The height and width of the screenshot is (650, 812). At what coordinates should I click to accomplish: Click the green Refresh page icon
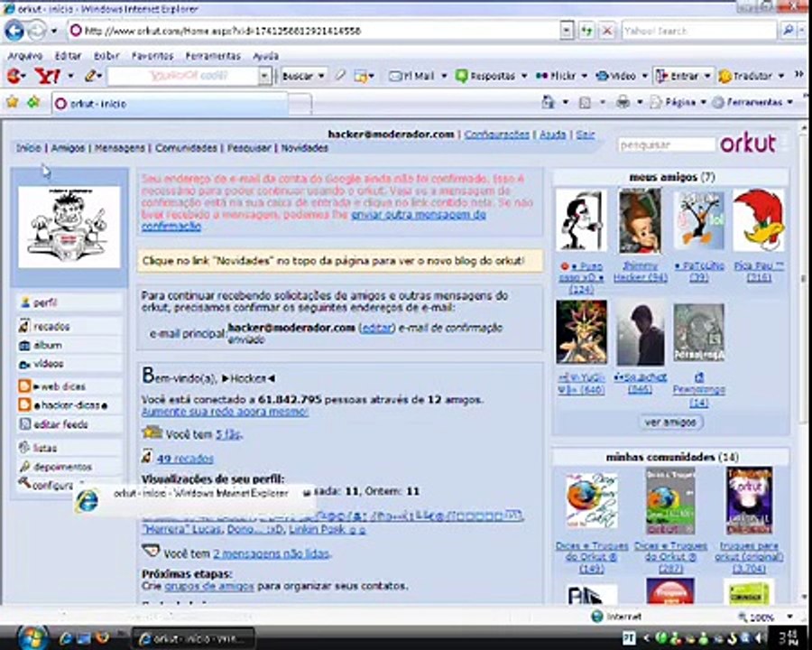pos(586,31)
